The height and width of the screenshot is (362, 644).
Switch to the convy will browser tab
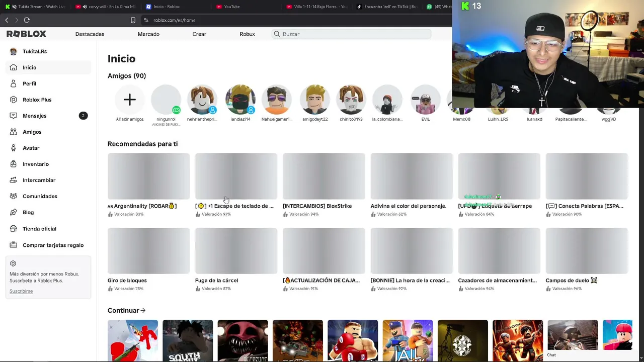[x=106, y=7]
